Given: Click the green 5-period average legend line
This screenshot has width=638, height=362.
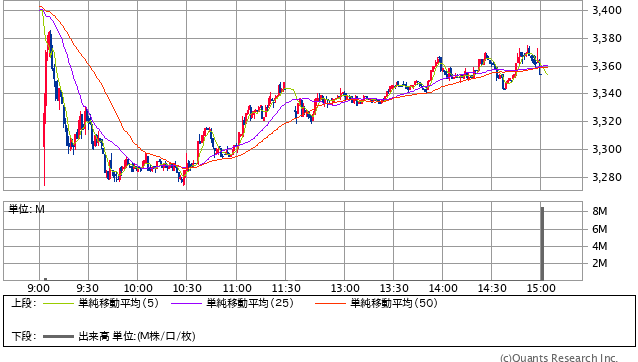Looking at the screenshot, I should tap(58, 303).
